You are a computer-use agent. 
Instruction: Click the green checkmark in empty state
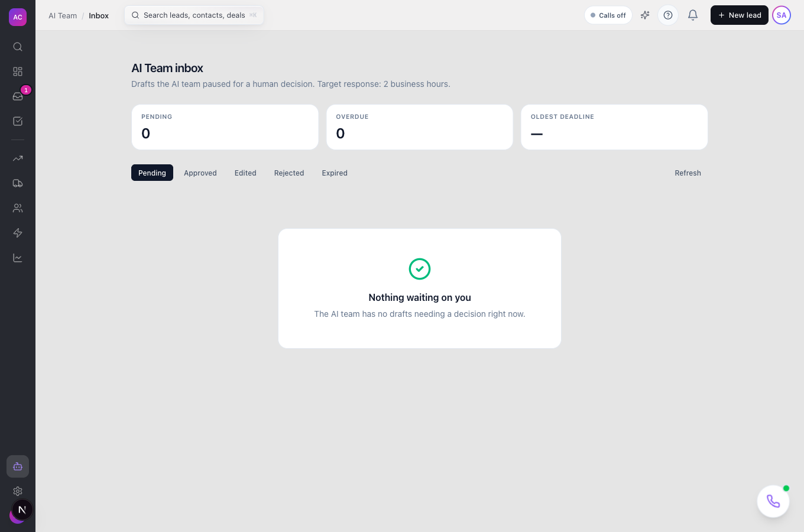(420, 269)
